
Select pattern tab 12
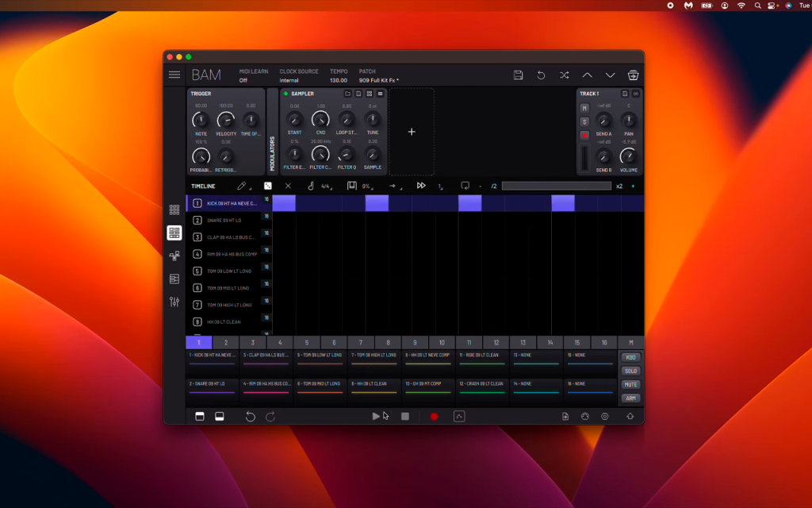point(496,342)
